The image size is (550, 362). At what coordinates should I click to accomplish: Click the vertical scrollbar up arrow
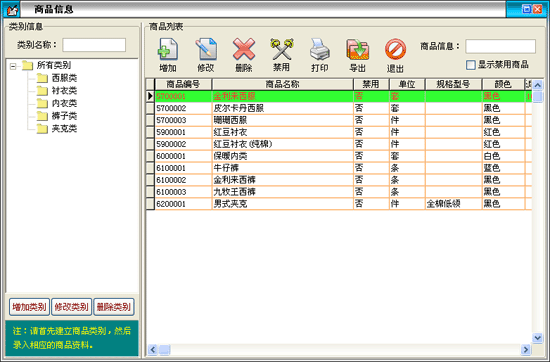click(x=537, y=85)
